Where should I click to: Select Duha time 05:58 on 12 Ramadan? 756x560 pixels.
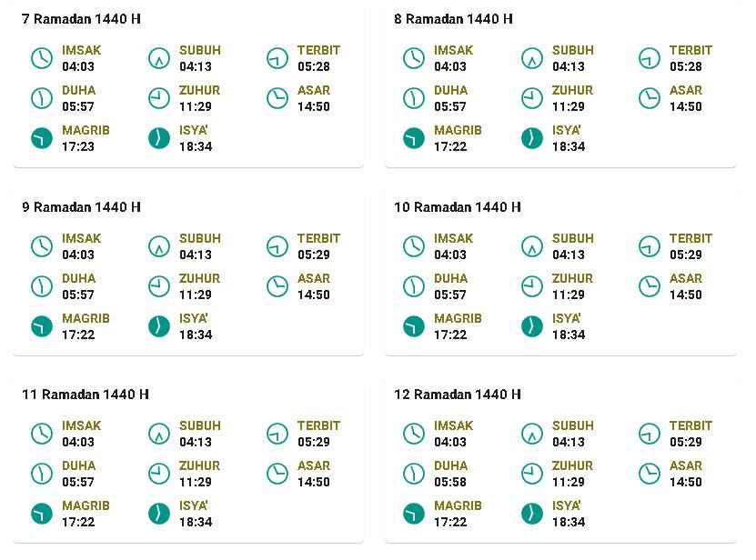[x=450, y=482]
